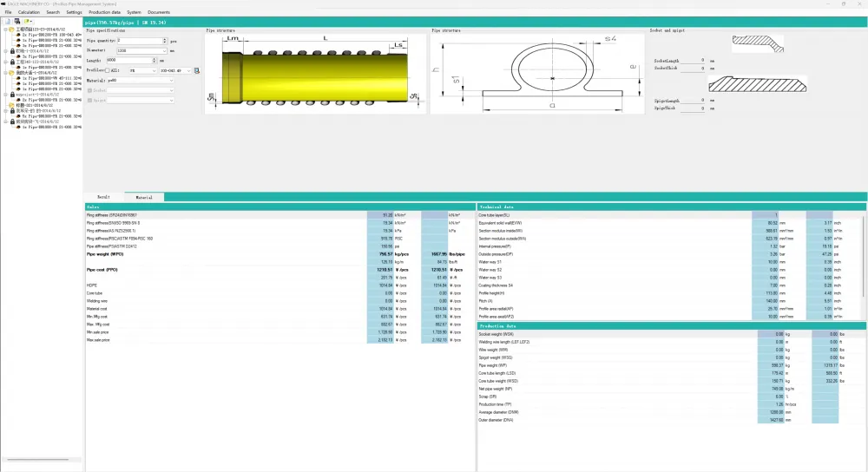The width and height of the screenshot is (868, 472).
Task: Click the yellow folder icon of first project
Action: (x=11, y=29)
